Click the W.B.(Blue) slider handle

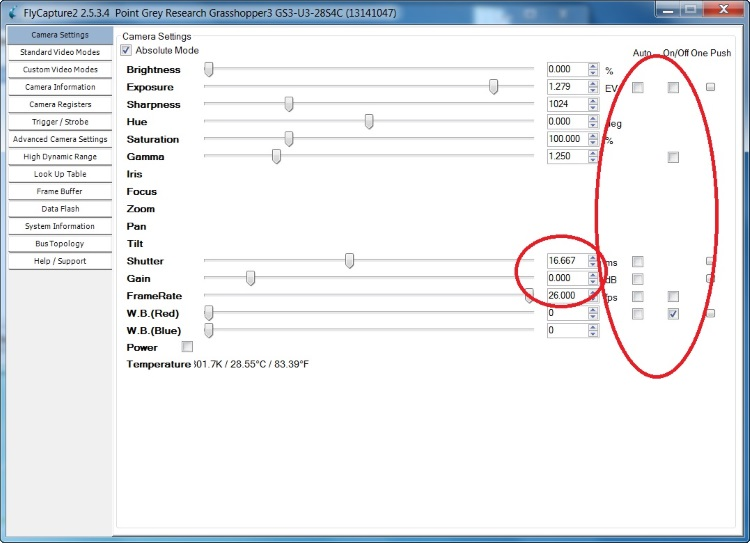tap(209, 330)
